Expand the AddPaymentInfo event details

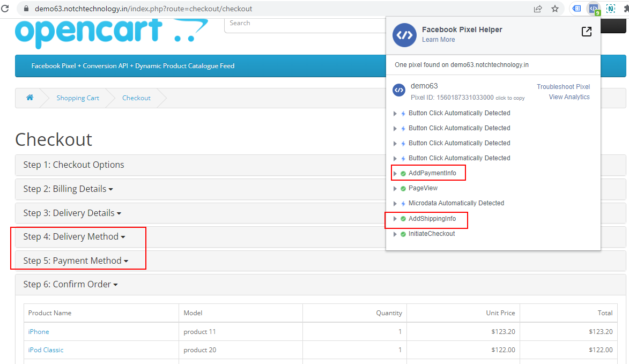(x=395, y=173)
